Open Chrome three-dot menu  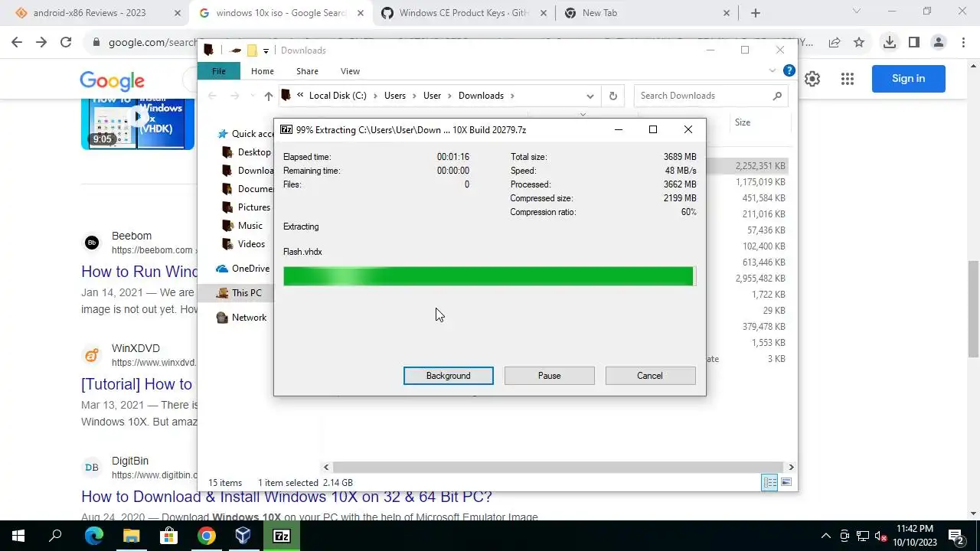963,43
